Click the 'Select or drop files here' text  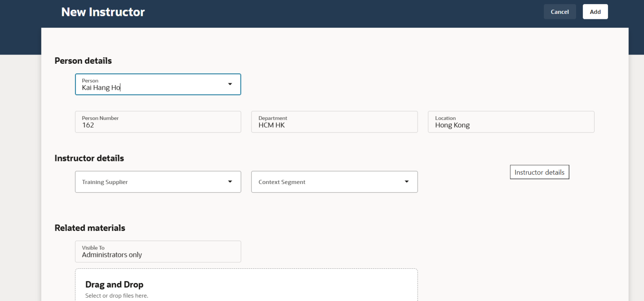(117, 296)
